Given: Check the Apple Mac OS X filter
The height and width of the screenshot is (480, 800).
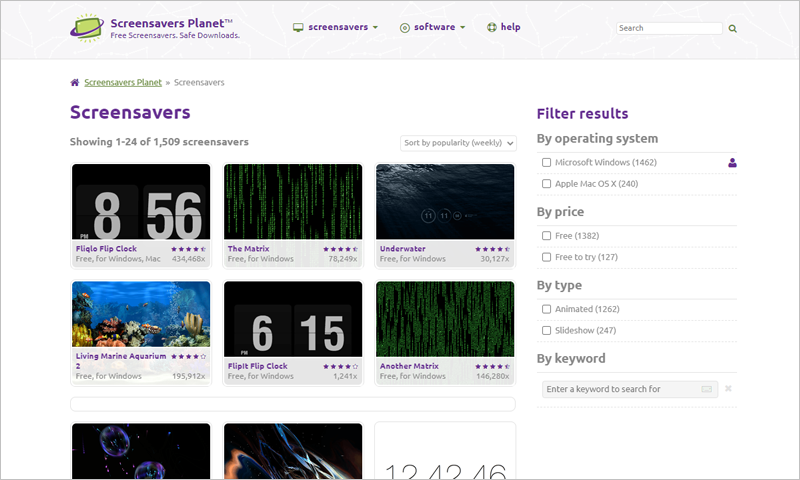Looking at the screenshot, I should point(546,184).
